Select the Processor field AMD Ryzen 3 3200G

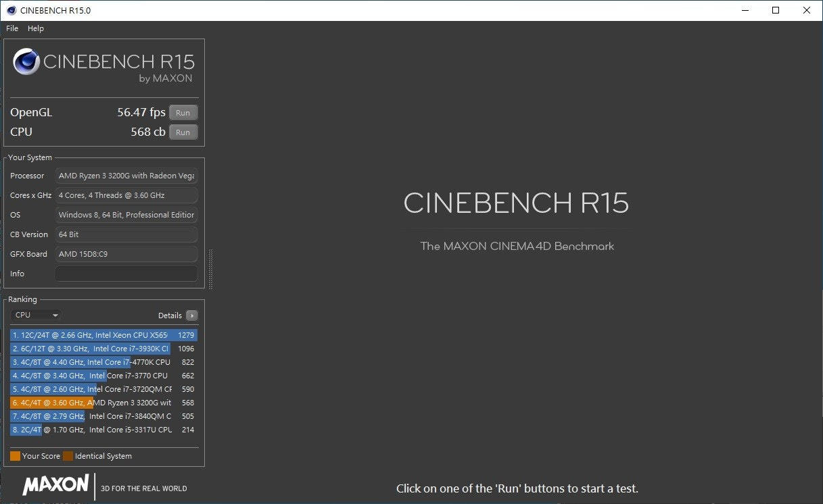126,176
